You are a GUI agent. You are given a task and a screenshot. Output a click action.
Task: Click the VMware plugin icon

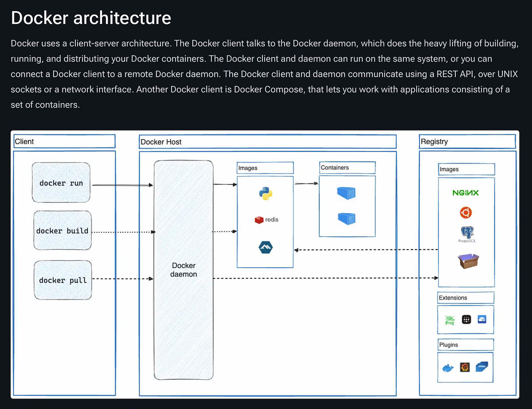pos(481,366)
